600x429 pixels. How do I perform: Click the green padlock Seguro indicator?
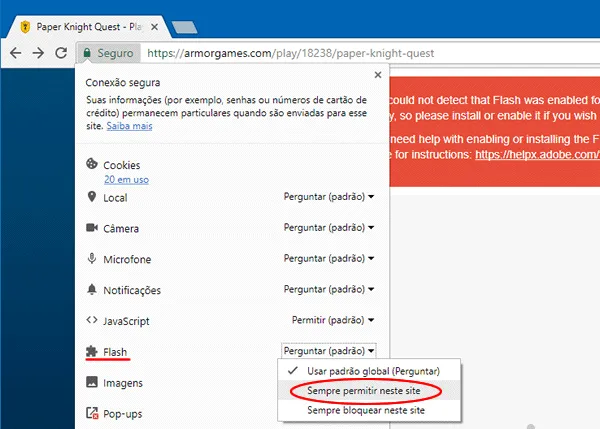tap(108, 53)
